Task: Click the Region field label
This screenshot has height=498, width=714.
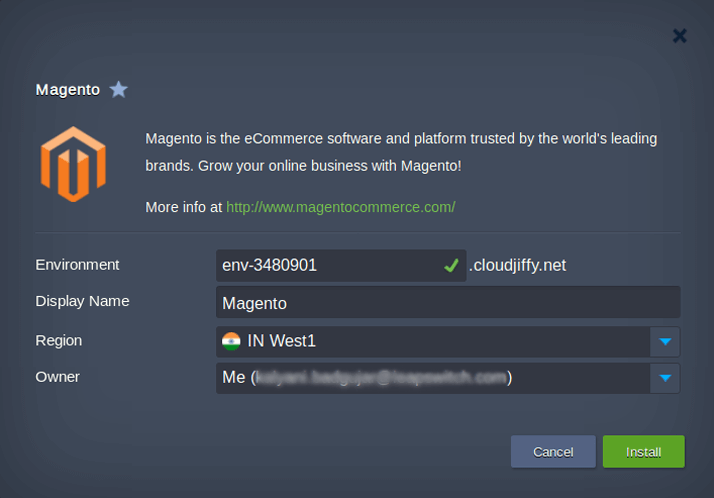Action: pyautogui.click(x=58, y=341)
